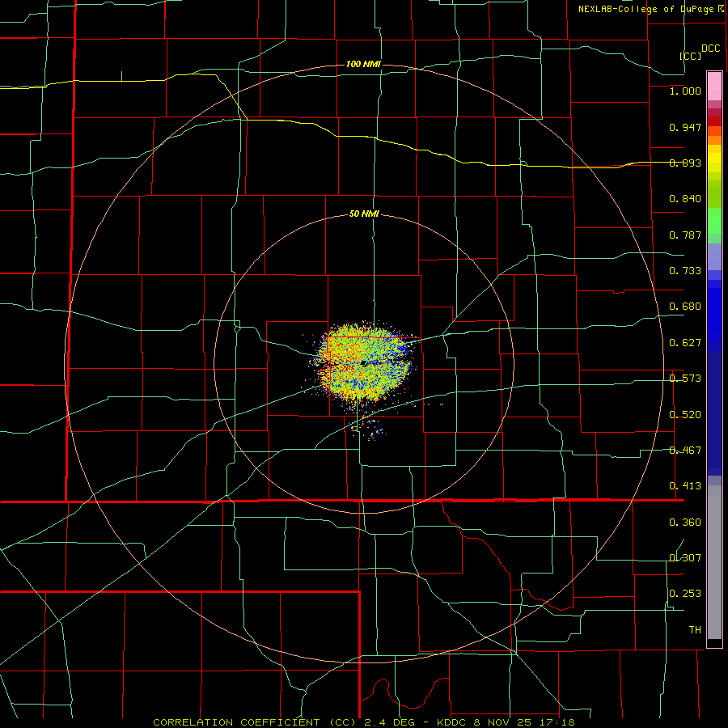Click the radar echo cluster near center
The width and height of the screenshot is (728, 728).
[x=365, y=362]
